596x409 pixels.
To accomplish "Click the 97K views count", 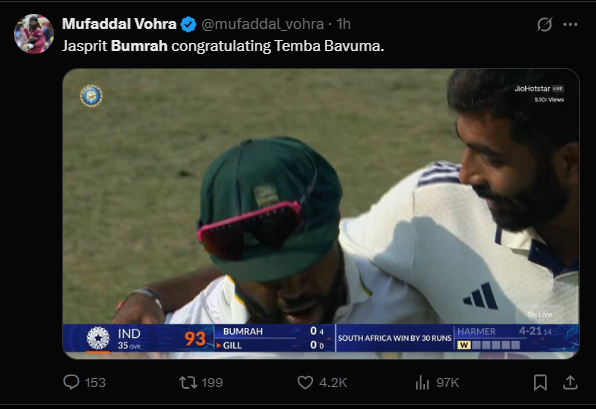I will (x=447, y=382).
